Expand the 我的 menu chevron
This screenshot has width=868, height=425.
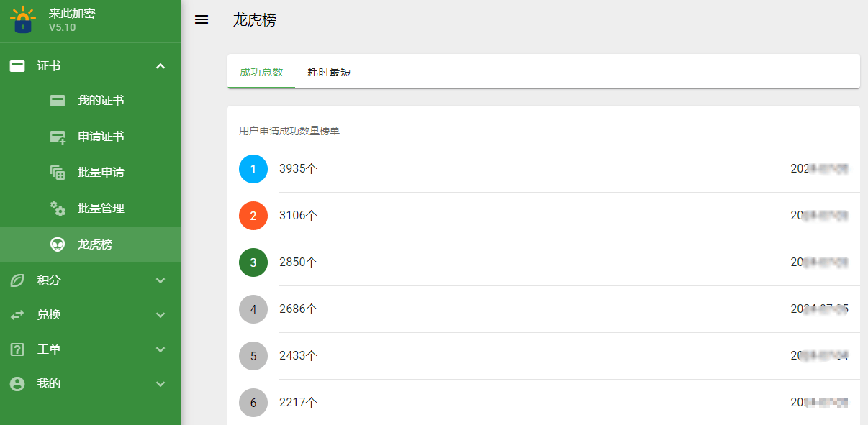[x=161, y=384]
